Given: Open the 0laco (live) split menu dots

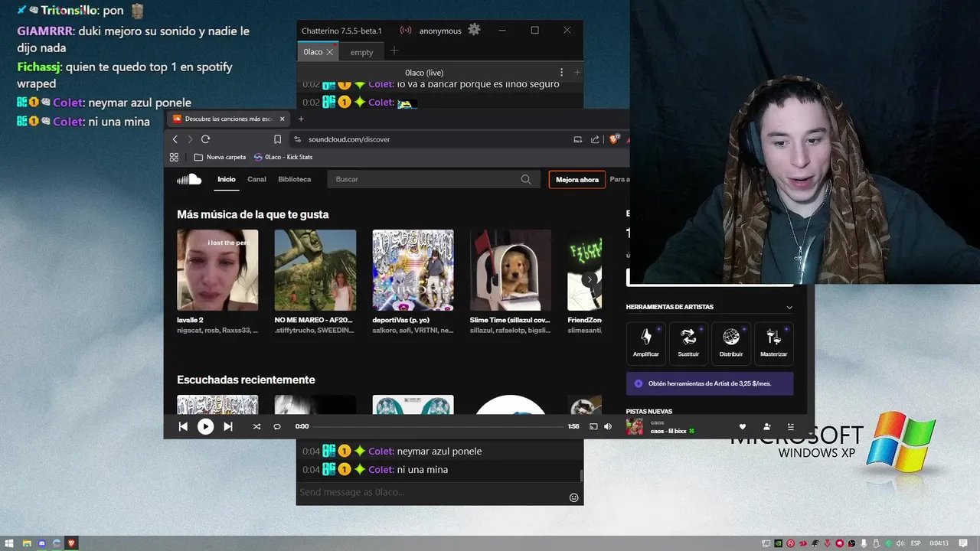Looking at the screenshot, I should (x=561, y=72).
